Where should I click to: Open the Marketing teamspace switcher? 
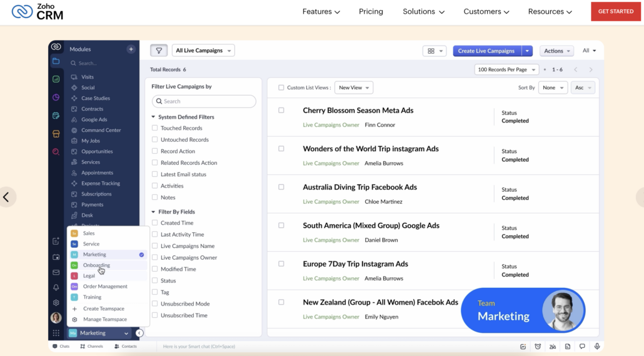(99, 333)
